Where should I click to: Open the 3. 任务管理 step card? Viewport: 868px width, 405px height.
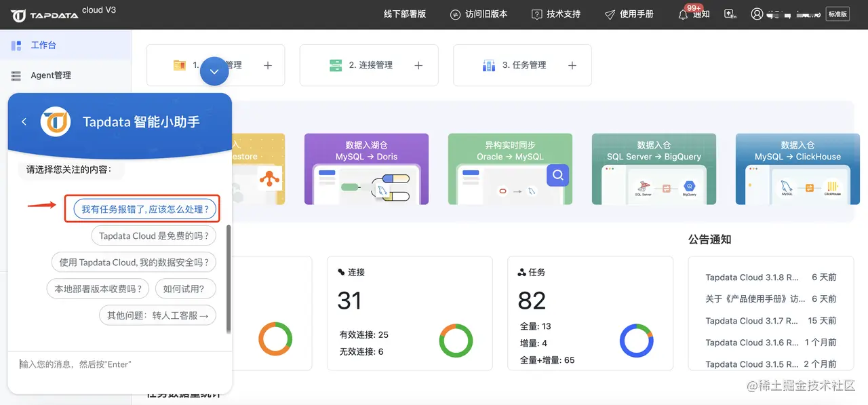pos(522,65)
